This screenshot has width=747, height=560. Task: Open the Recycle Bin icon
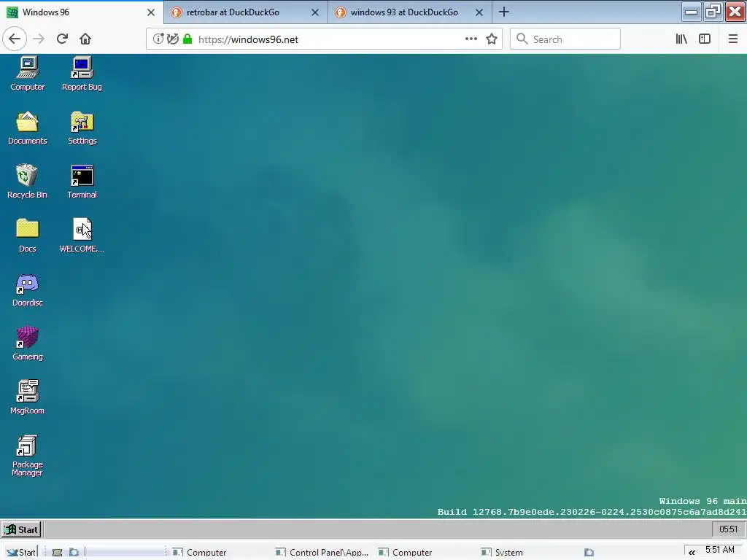click(x=27, y=182)
